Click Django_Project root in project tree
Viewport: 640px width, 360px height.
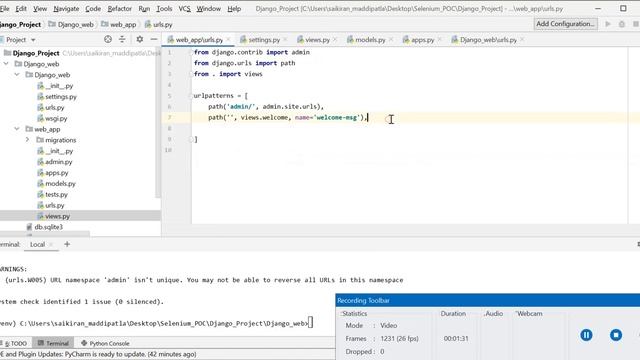(x=36, y=53)
